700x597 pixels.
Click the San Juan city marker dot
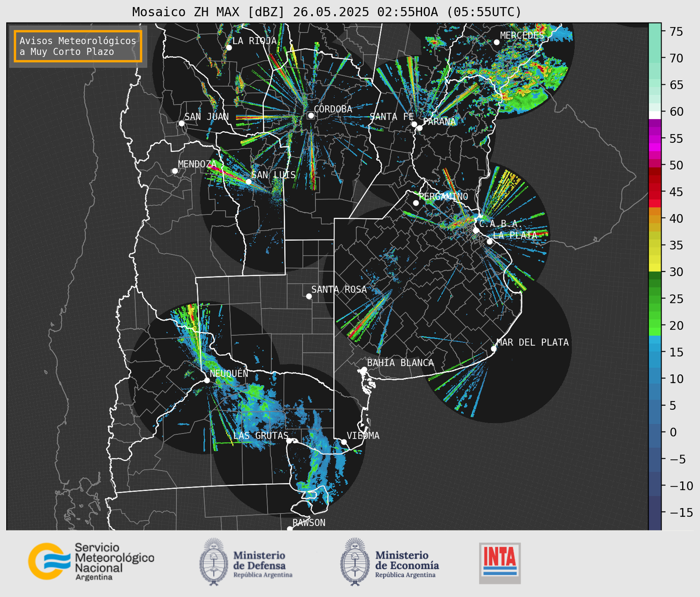[181, 123]
